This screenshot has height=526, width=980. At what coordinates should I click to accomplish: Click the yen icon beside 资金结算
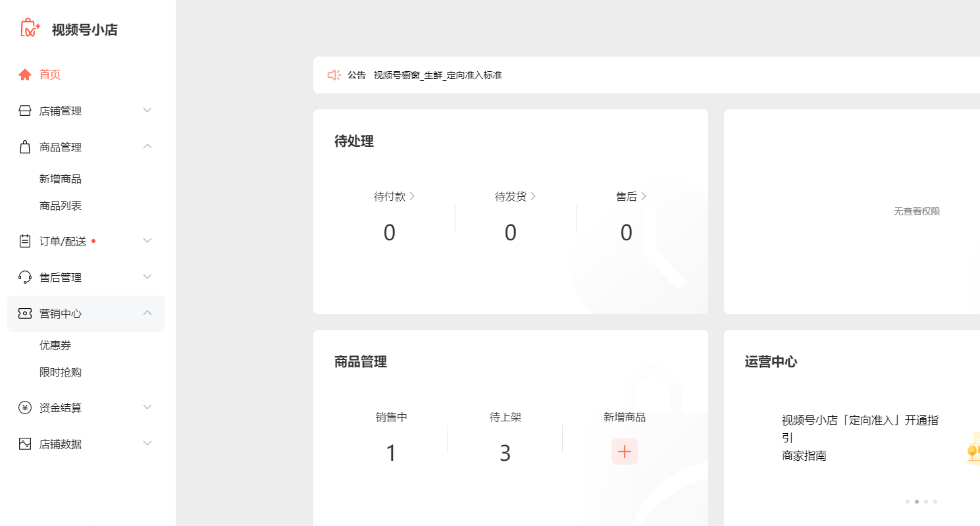pos(25,408)
